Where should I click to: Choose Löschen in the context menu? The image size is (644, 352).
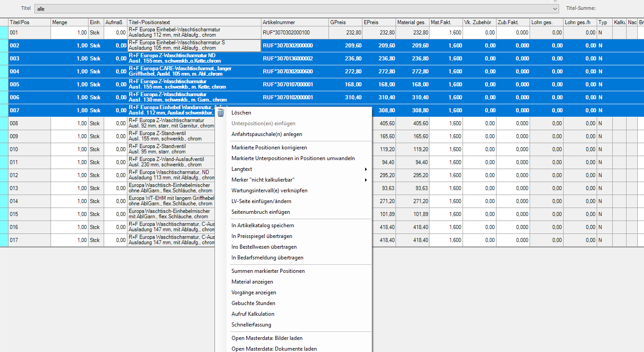241,113
